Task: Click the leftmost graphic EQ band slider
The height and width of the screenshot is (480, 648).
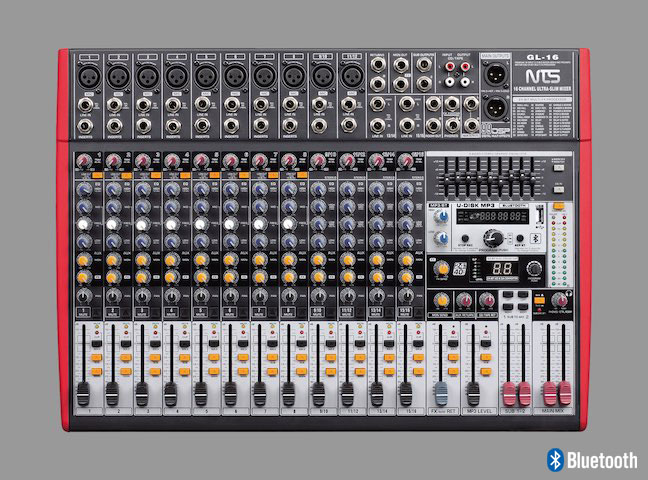Action: point(448,178)
